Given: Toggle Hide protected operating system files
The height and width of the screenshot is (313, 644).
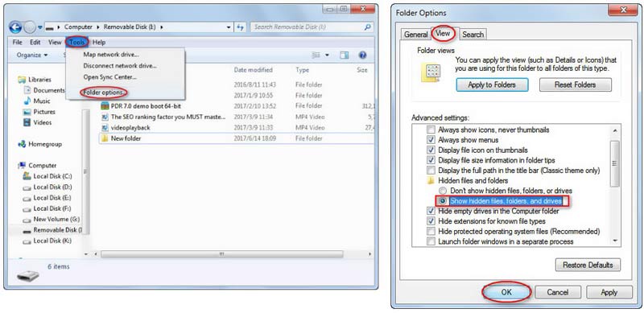Looking at the screenshot, I should click(x=431, y=231).
